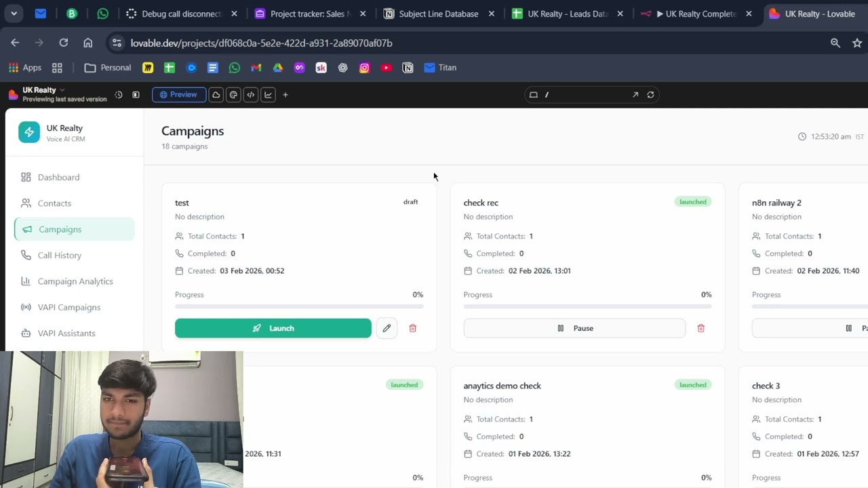The image size is (868, 488).
Task: Switch to Debug call disconnect tab
Action: pyautogui.click(x=182, y=14)
